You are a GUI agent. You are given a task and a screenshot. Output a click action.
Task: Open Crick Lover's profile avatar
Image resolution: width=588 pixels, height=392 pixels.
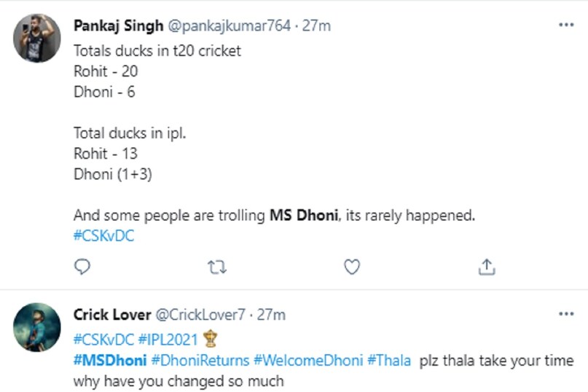coord(37,327)
